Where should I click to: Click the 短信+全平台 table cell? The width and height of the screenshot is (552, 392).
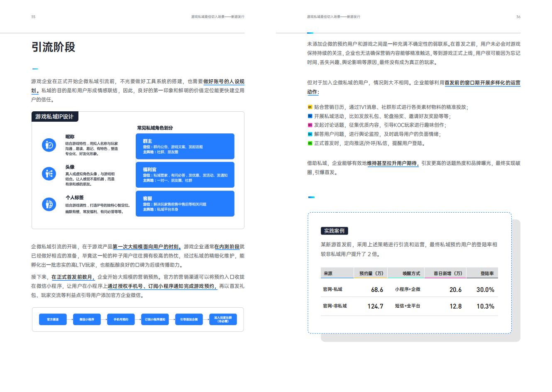tap(407, 306)
